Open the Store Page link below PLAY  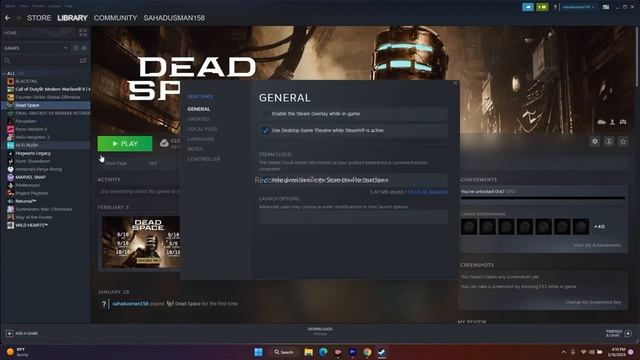[x=116, y=163]
